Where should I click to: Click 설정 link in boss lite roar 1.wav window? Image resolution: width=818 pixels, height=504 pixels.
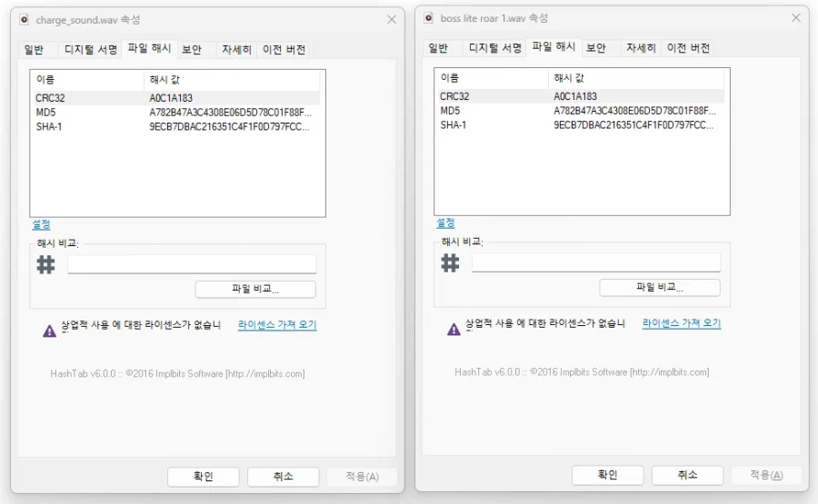pos(445,223)
